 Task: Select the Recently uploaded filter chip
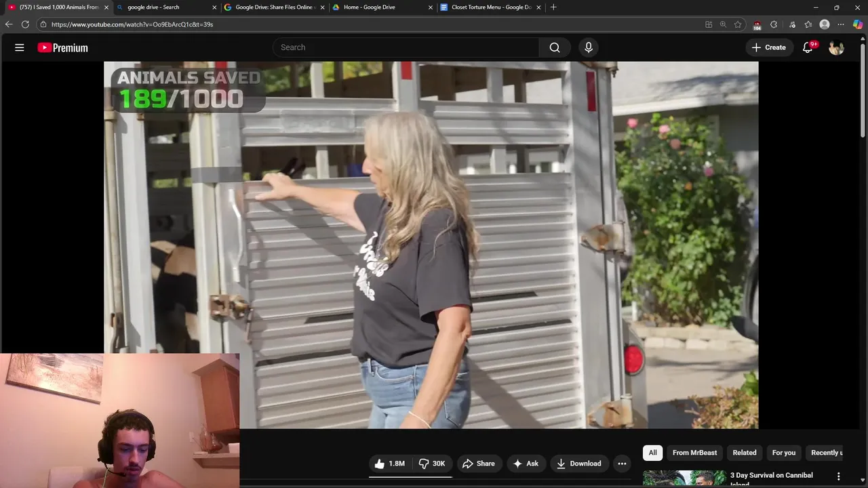coord(826,453)
